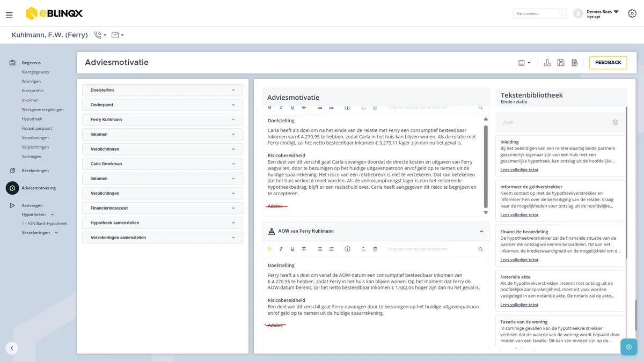Expand the Onderpand section

click(x=163, y=105)
